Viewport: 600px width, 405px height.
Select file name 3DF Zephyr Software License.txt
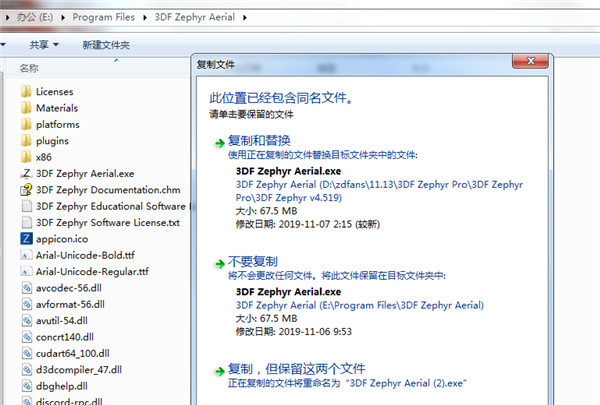108,222
